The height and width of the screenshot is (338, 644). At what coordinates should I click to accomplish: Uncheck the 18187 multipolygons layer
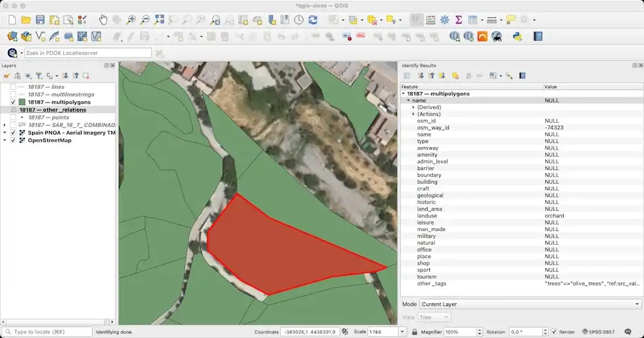13,102
